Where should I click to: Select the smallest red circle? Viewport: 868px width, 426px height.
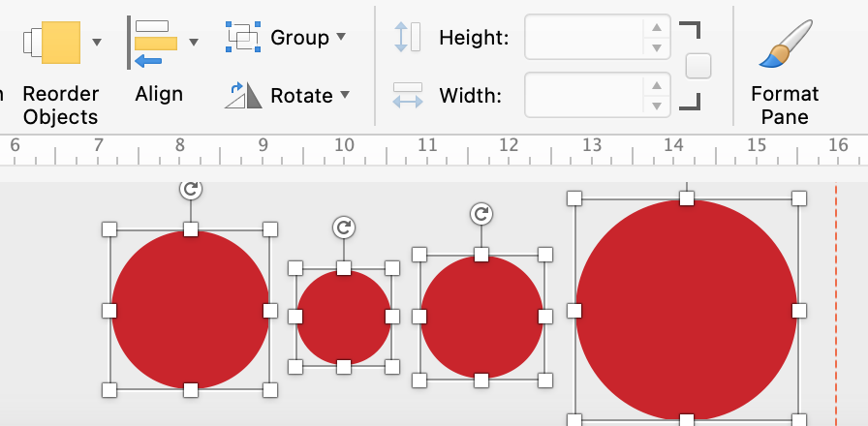(x=344, y=317)
